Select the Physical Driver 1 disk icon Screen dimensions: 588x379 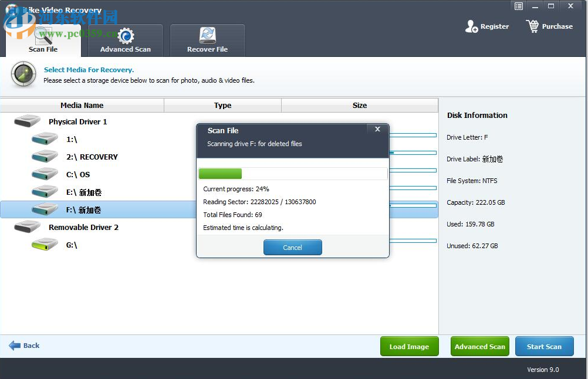pyautogui.click(x=27, y=121)
